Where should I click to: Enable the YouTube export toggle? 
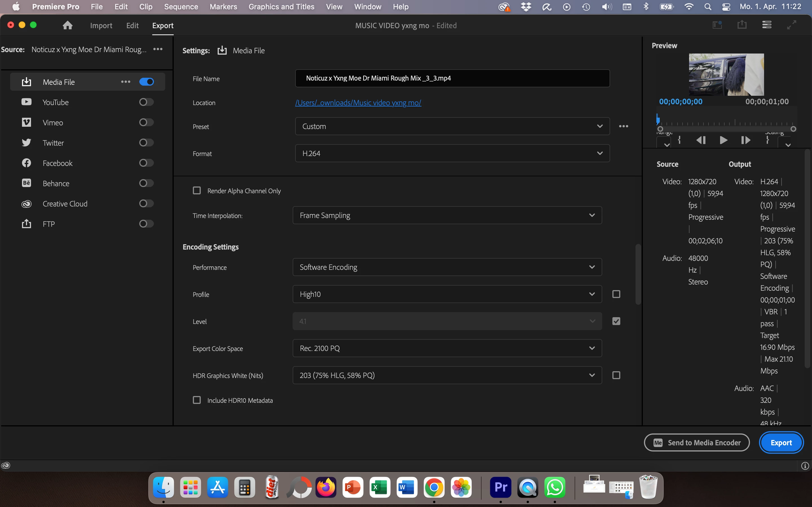pyautogui.click(x=146, y=102)
